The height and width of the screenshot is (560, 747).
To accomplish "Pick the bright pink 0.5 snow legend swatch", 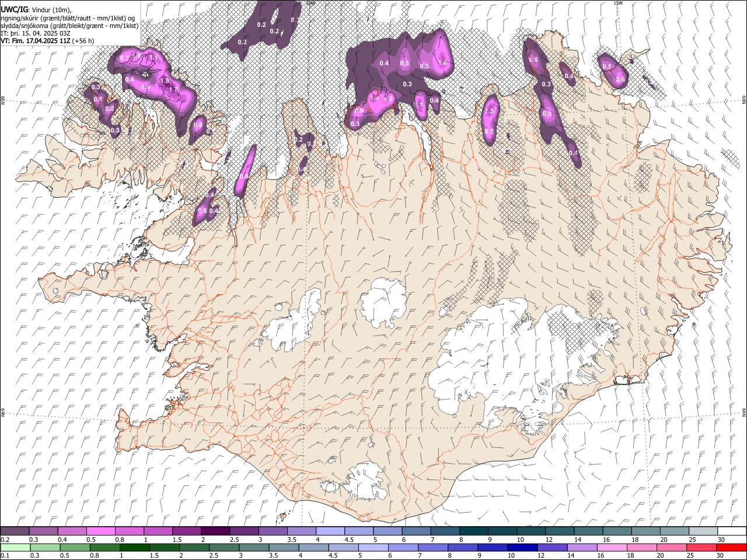I will [x=100, y=531].
